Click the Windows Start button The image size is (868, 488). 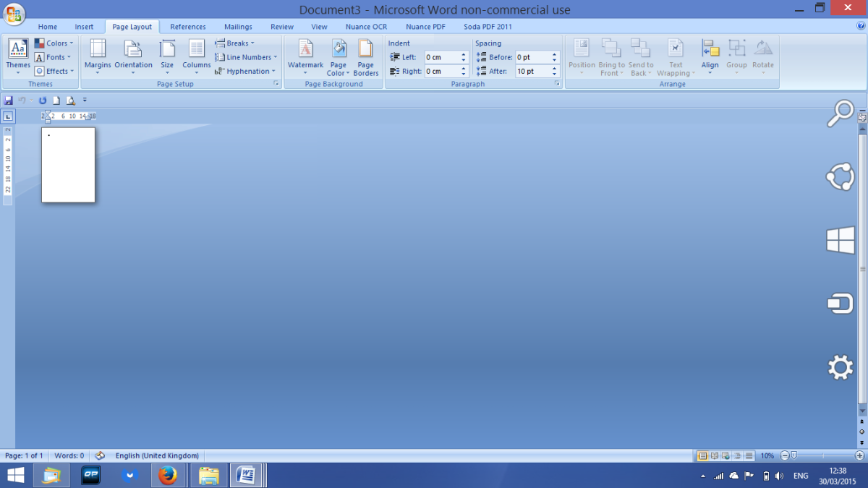click(x=15, y=476)
